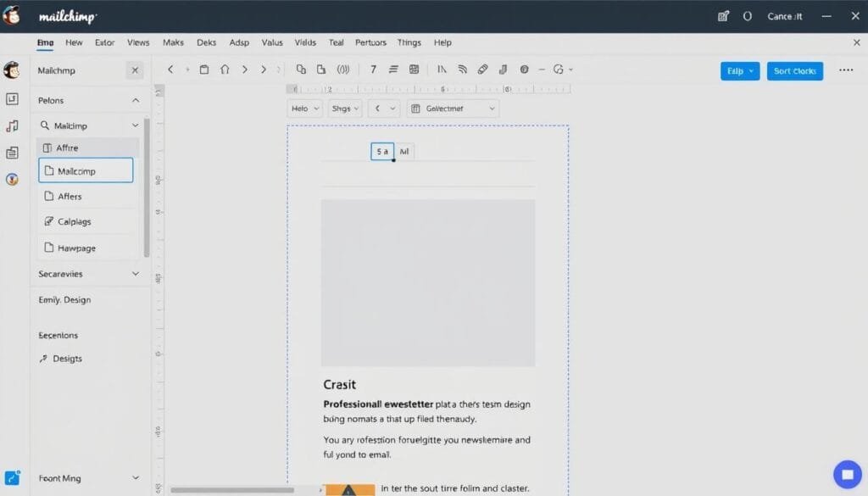The height and width of the screenshot is (496, 868).
Task: Select the Mailchimp logo icon in left rail
Action: tap(12, 70)
